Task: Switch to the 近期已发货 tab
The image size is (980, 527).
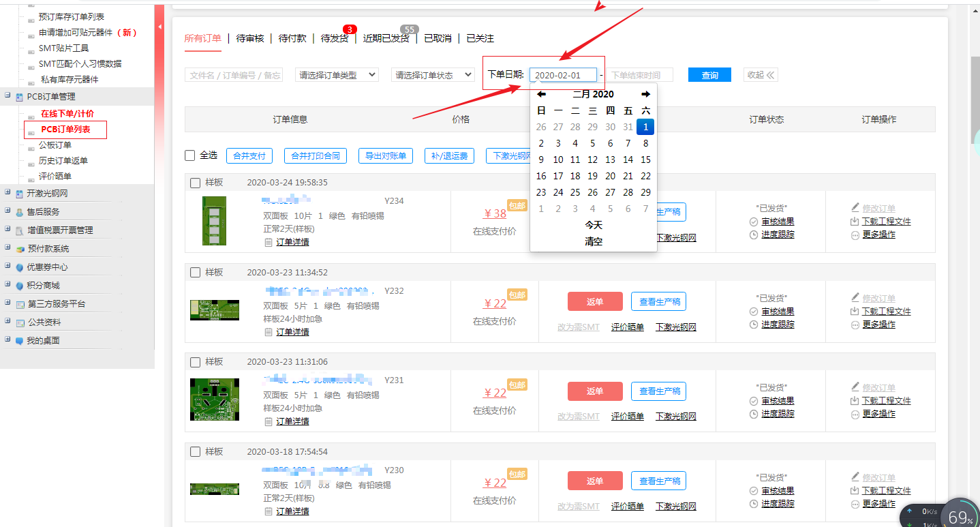Action: click(386, 39)
